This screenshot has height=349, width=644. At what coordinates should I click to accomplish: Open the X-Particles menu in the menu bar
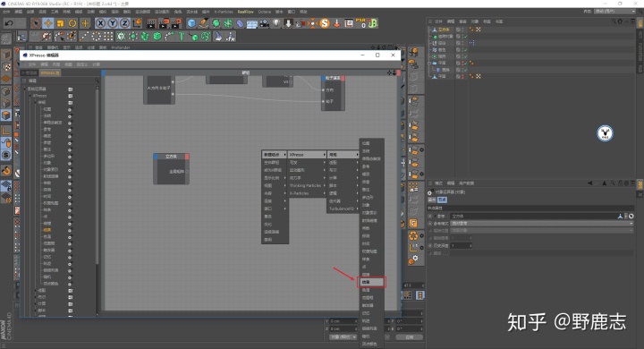coord(224,12)
